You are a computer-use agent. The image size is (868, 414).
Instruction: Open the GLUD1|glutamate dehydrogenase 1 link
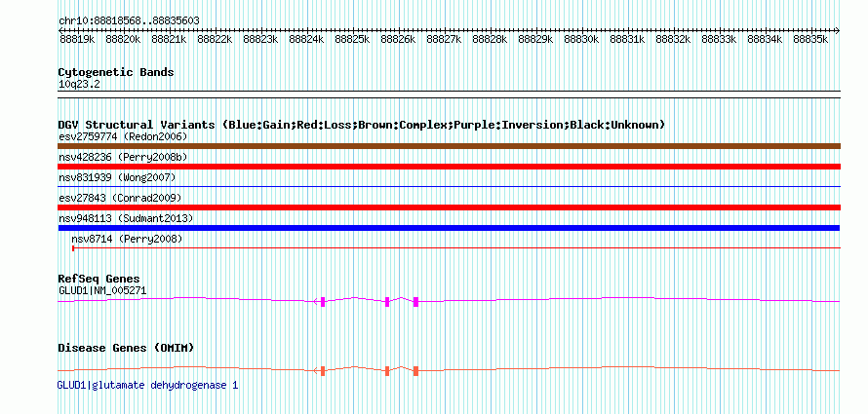[148, 385]
